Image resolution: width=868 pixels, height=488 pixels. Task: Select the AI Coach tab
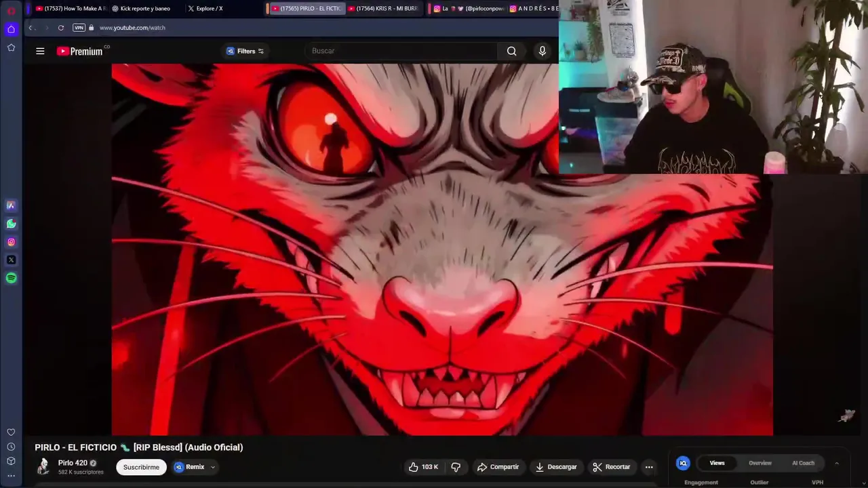coord(803,463)
